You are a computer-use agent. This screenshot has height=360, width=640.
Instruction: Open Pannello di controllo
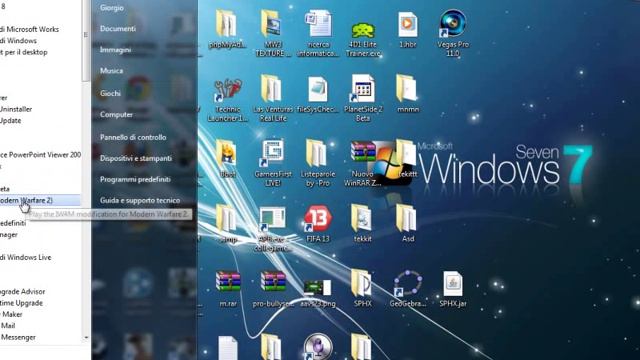tap(133, 138)
